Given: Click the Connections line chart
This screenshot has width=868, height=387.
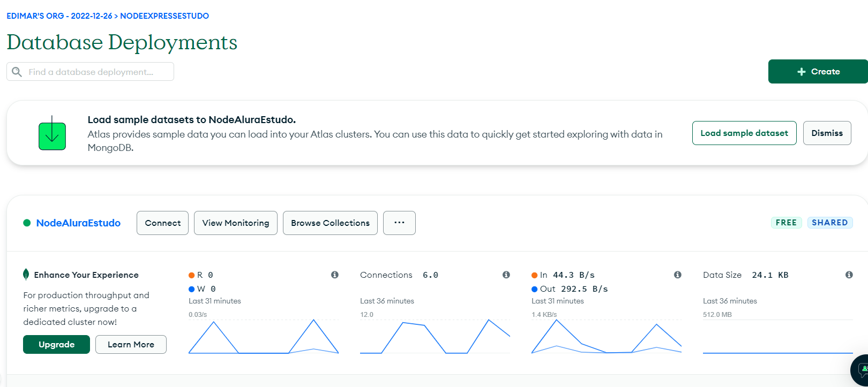Looking at the screenshot, I should point(435,336).
